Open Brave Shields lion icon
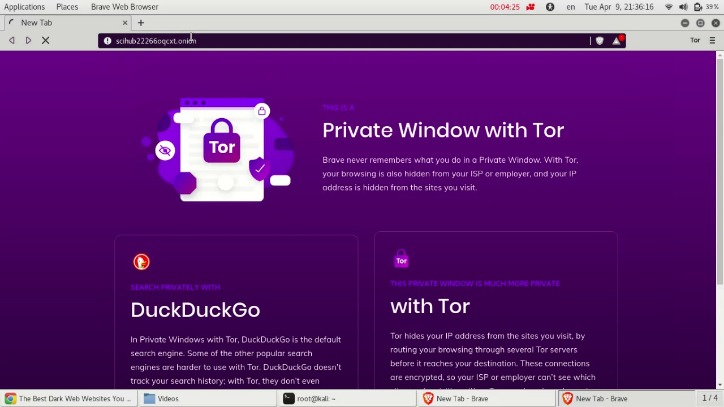Image resolution: width=724 pixels, height=407 pixels. [599, 41]
